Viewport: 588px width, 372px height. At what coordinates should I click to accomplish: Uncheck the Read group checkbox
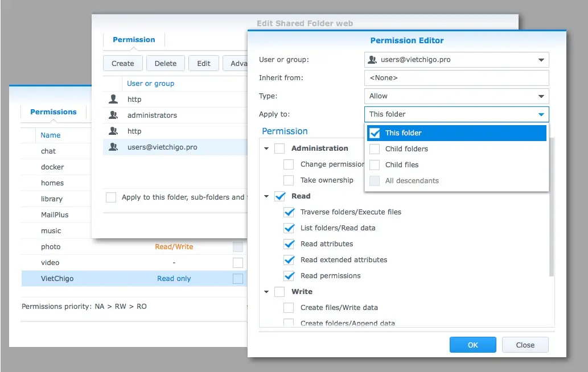[x=279, y=196]
